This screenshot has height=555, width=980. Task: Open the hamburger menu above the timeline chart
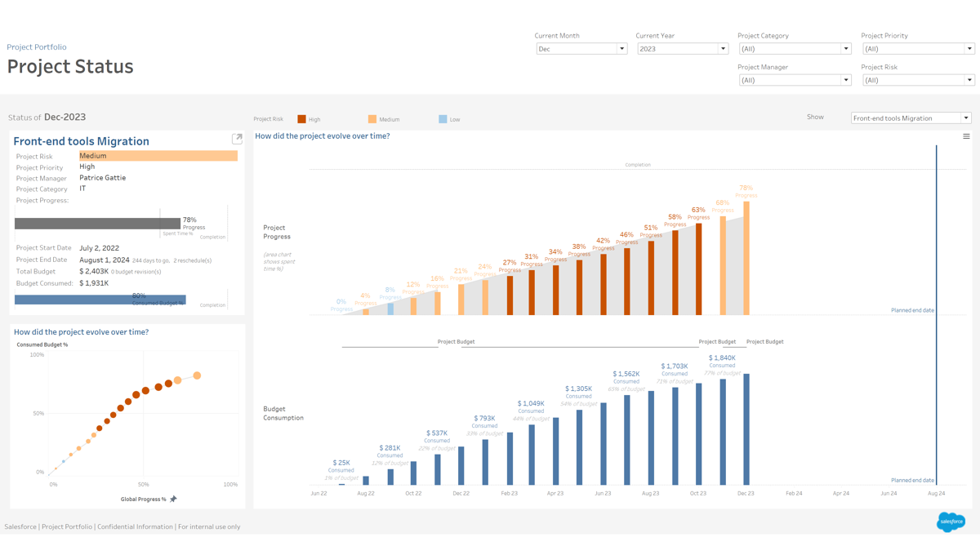tap(966, 137)
